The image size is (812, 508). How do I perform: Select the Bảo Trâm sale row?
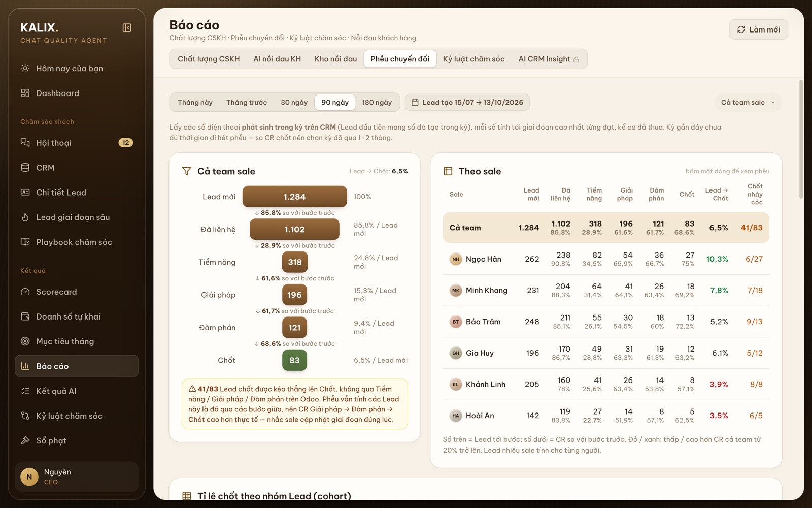coord(606,322)
